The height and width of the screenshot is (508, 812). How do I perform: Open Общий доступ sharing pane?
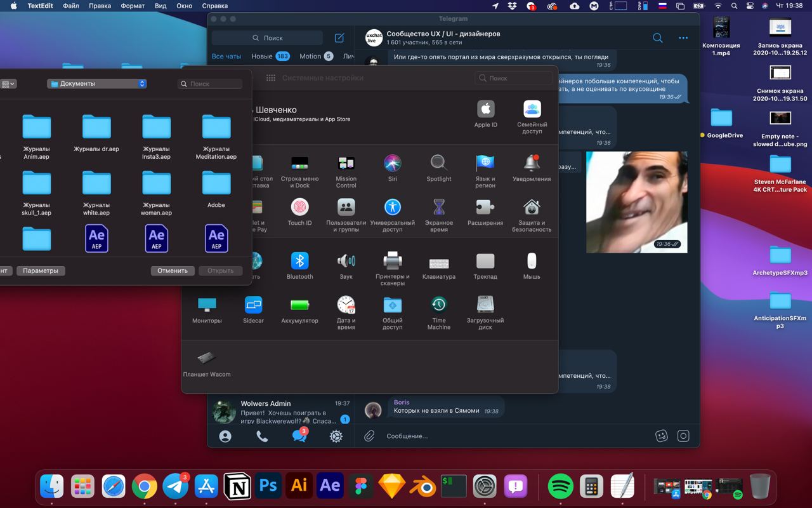pos(393,312)
